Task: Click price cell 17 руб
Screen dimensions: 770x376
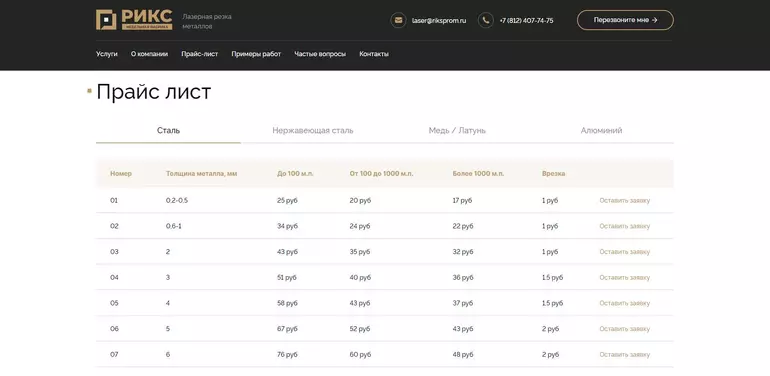Action: pos(462,201)
